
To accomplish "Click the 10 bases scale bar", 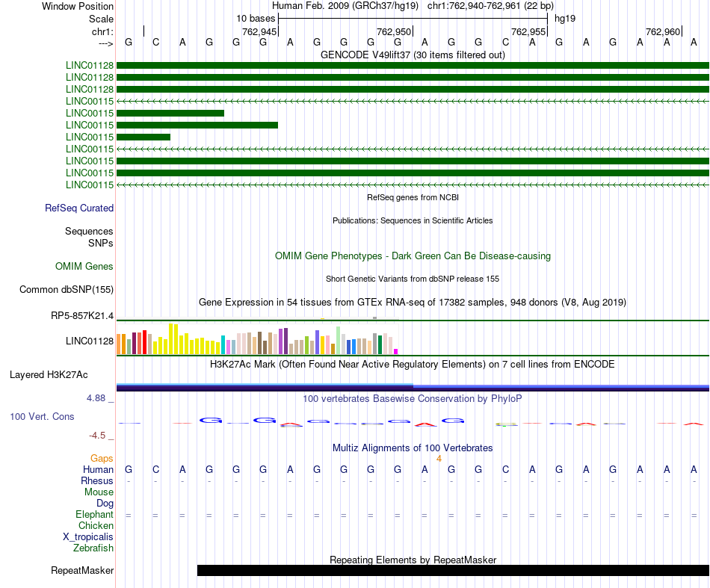I will (413, 19).
